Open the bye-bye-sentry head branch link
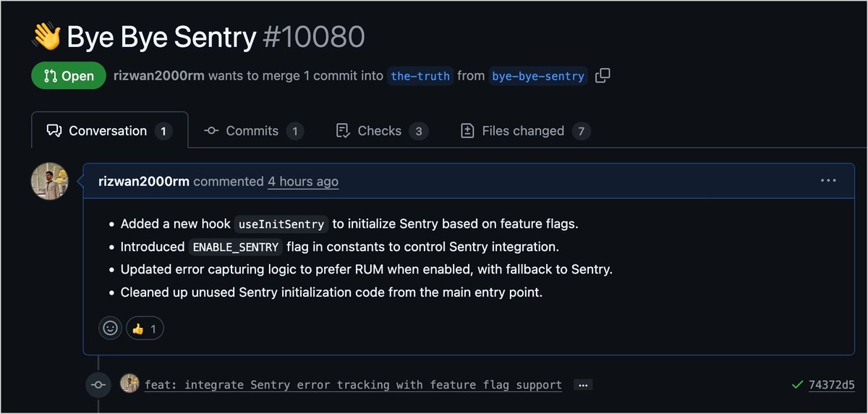868x414 pixels. (538, 76)
